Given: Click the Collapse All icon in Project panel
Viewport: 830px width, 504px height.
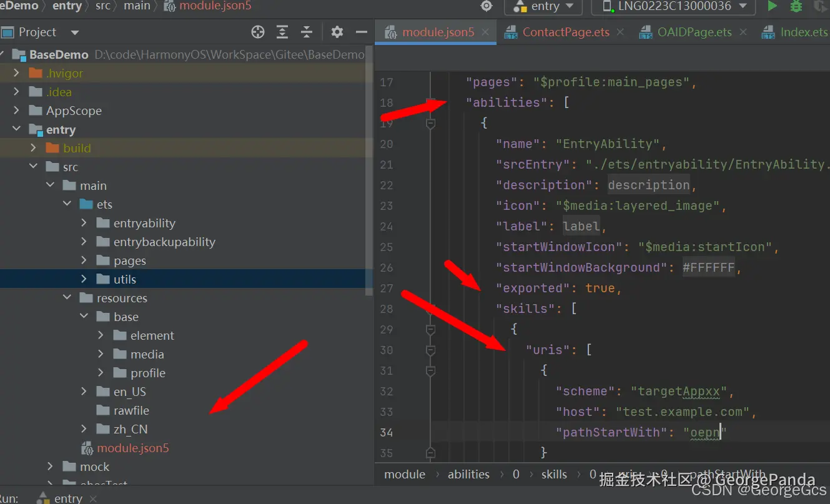Looking at the screenshot, I should click(x=306, y=32).
